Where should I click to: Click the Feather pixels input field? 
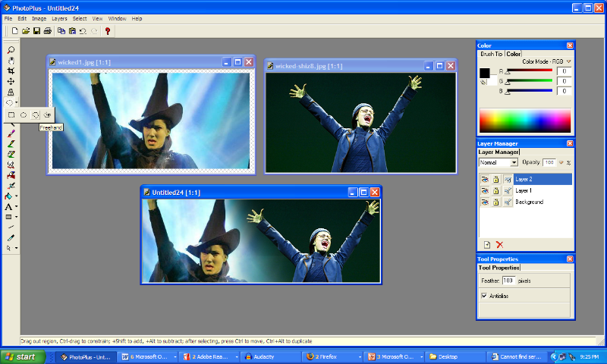pos(508,281)
